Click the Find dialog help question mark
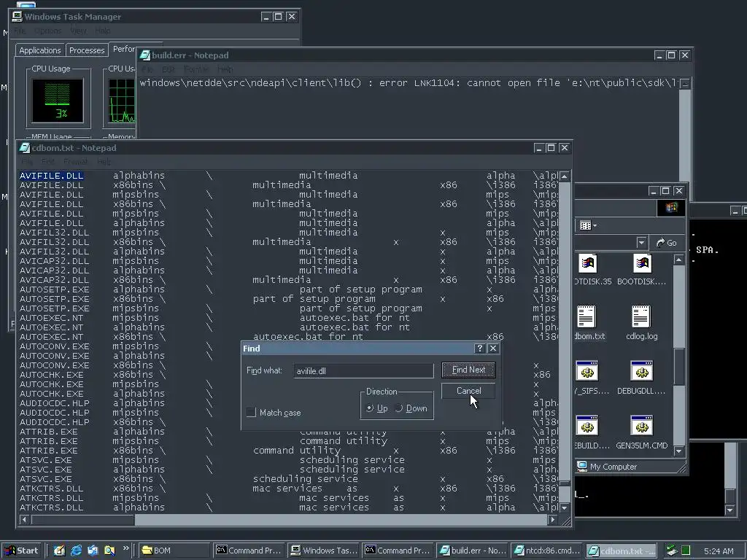 click(x=480, y=348)
